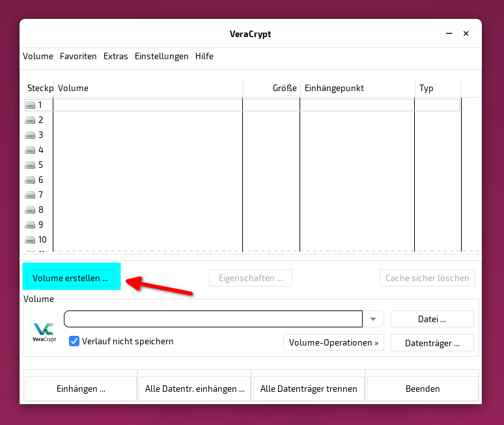Click the Datenträger button
This screenshot has height=425, width=504.
pyautogui.click(x=432, y=343)
